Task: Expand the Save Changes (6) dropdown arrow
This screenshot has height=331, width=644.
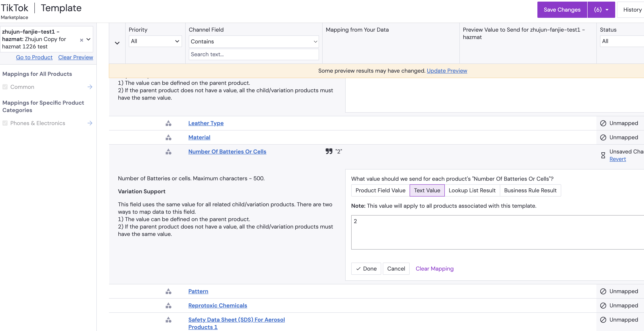Action: click(x=607, y=10)
